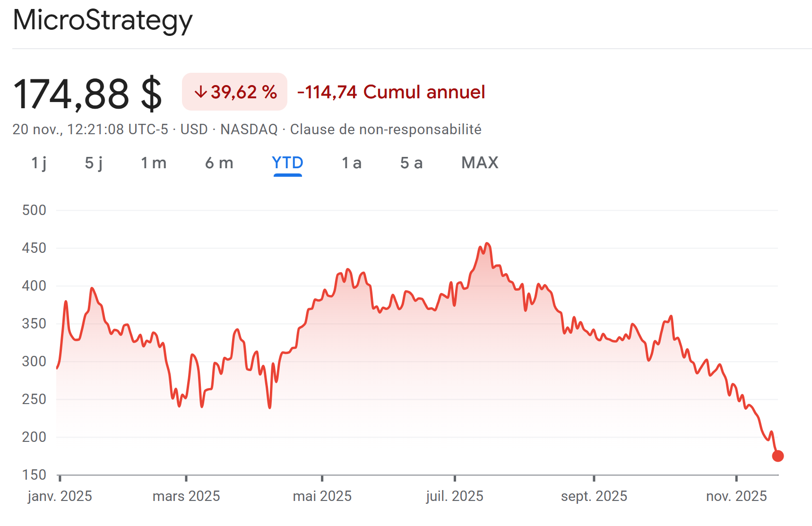This screenshot has height=526, width=812.
Task: Show the 1 m chart range
Action: [154, 163]
